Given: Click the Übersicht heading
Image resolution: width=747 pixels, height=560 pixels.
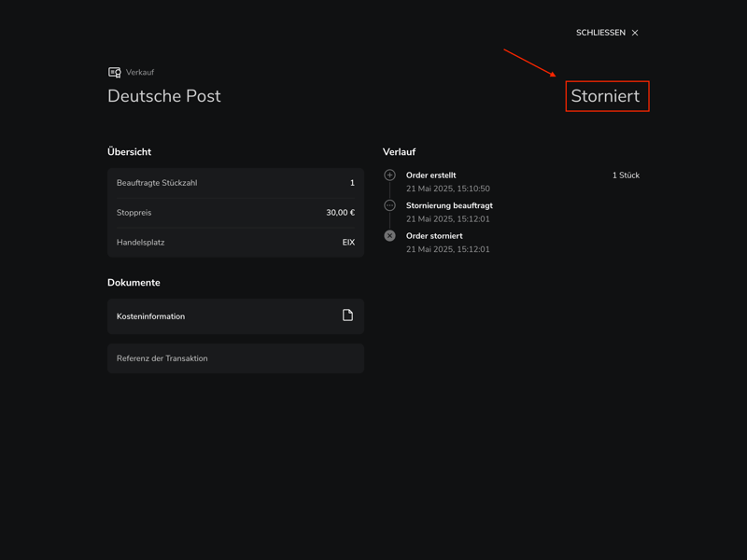Looking at the screenshot, I should click(x=129, y=152).
